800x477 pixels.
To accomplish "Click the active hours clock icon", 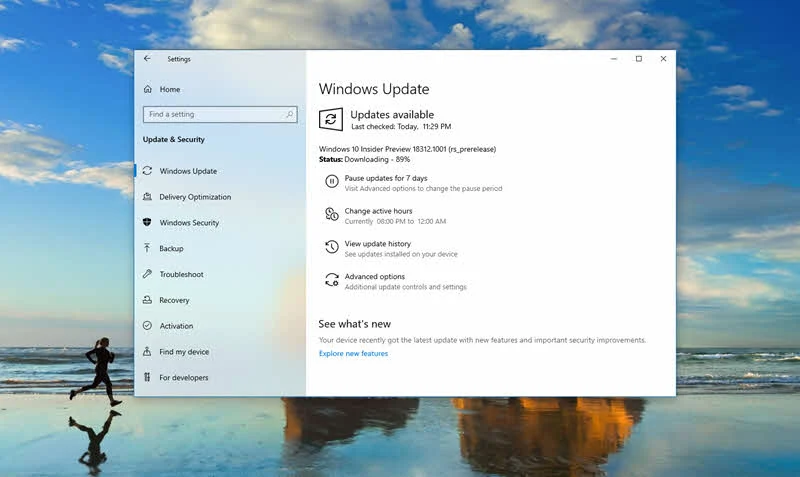I will tap(332, 214).
